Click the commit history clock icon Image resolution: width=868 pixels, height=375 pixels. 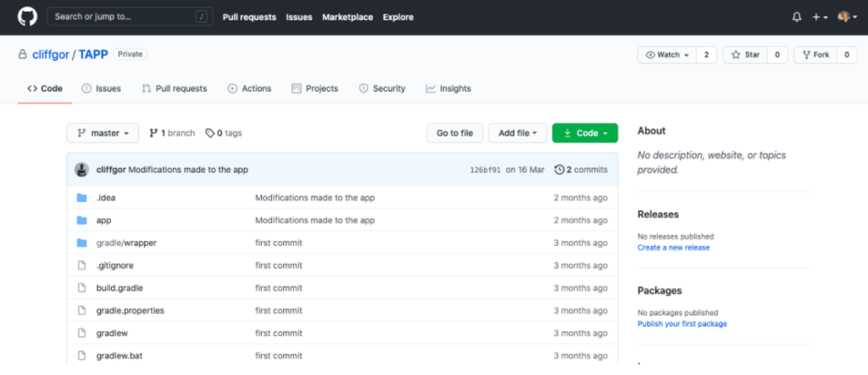(x=559, y=170)
